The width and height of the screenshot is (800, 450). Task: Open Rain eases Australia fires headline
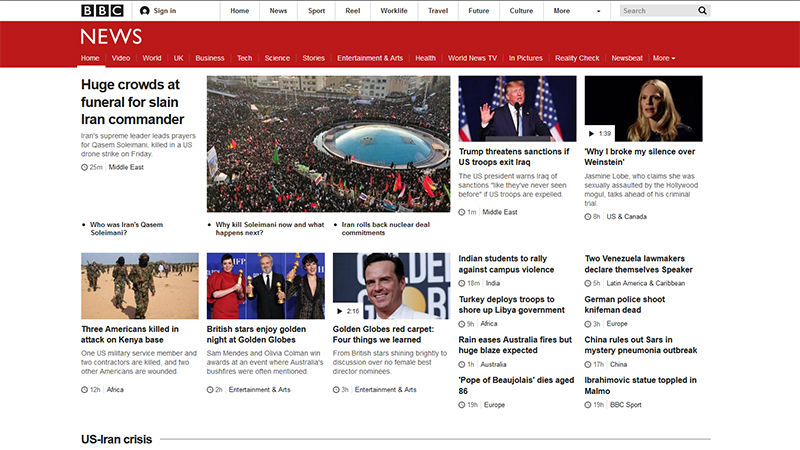click(515, 345)
